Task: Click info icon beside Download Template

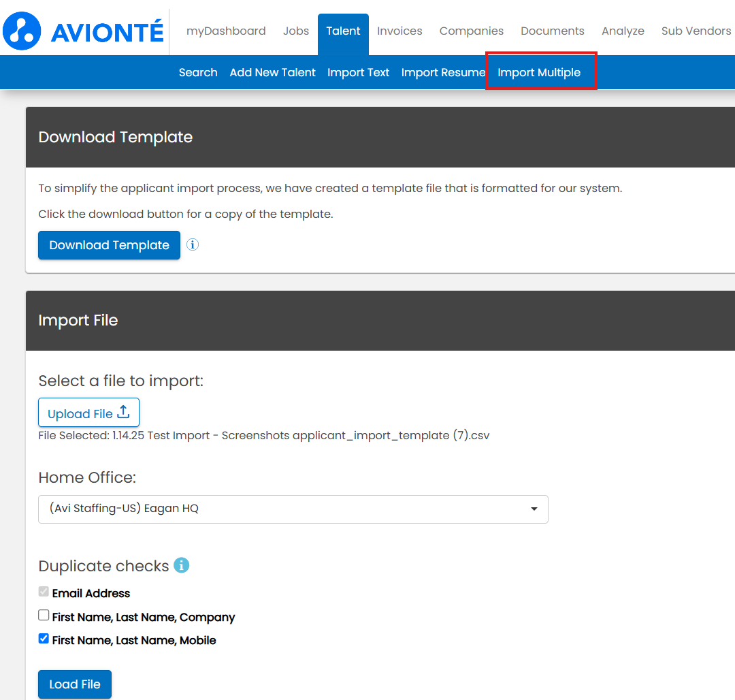Action: [193, 244]
